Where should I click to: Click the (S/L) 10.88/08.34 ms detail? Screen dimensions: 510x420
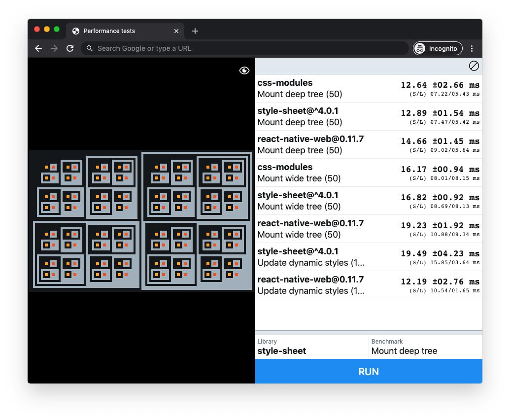pyautogui.click(x=444, y=235)
